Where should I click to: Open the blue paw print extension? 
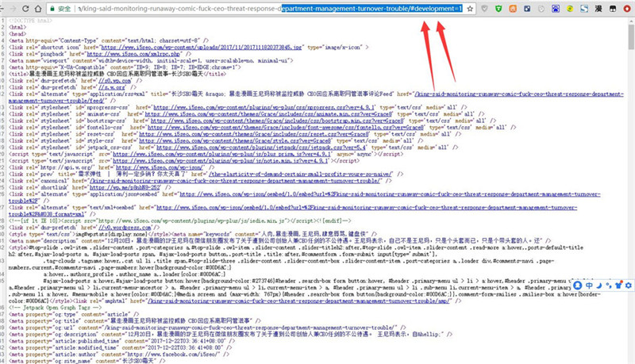(556, 9)
